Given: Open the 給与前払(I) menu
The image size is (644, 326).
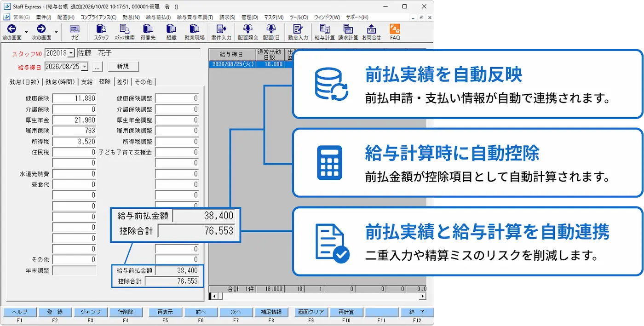Looking at the screenshot, I should click(159, 17).
